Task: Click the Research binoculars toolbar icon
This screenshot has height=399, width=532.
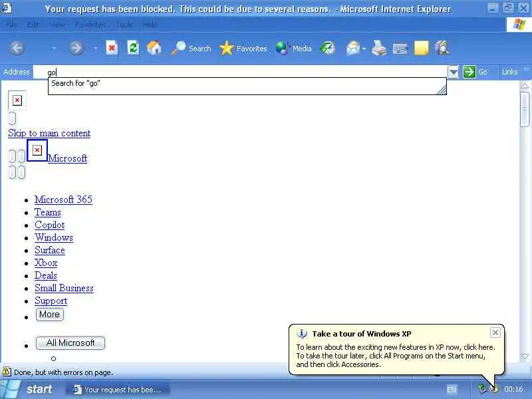Action: [x=442, y=49]
